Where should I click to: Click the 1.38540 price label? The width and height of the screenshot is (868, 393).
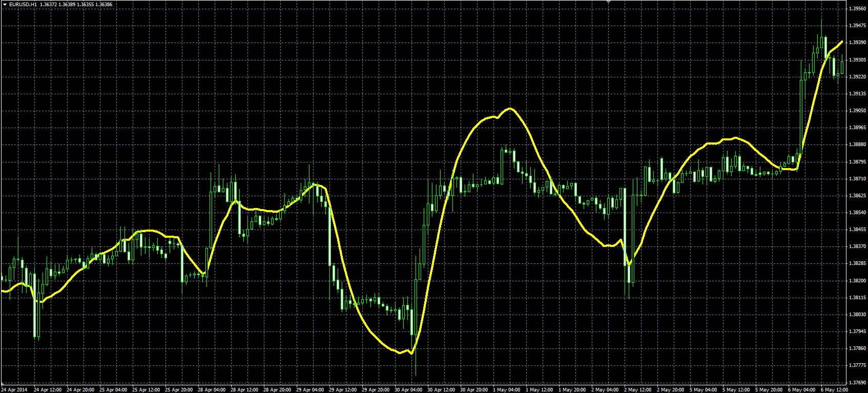tap(857, 213)
